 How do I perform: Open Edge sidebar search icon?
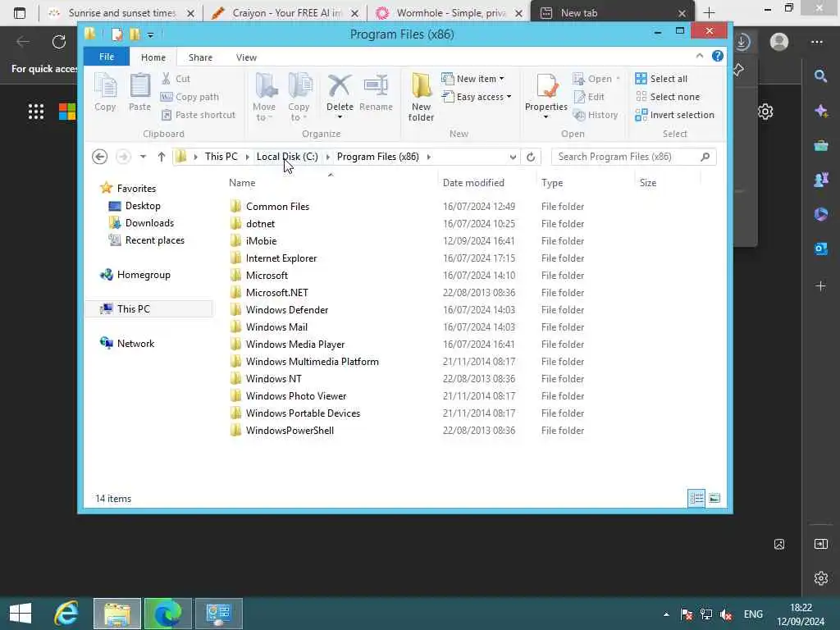tap(820, 76)
